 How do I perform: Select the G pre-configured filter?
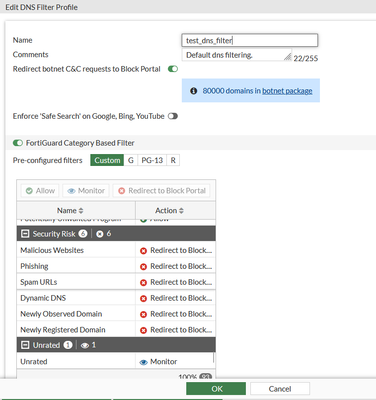131,160
